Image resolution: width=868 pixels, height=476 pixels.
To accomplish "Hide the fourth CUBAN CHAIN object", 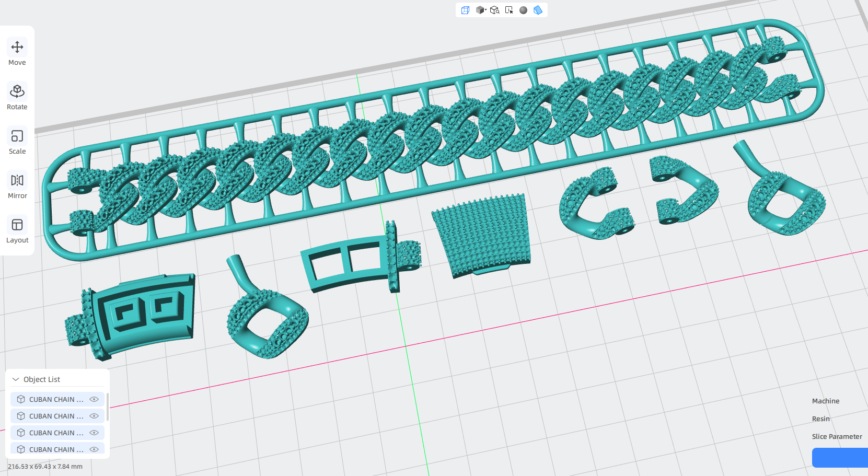I will coord(94,449).
